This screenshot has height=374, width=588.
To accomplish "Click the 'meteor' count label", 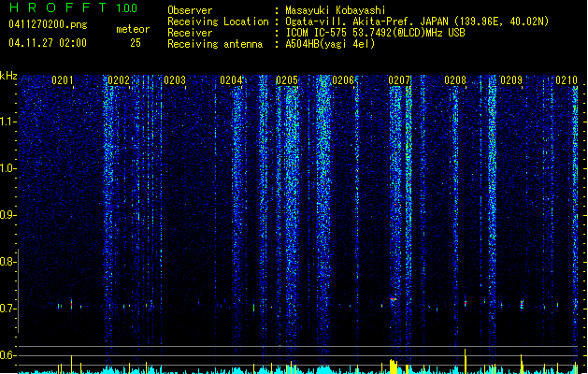I will click(x=133, y=29).
